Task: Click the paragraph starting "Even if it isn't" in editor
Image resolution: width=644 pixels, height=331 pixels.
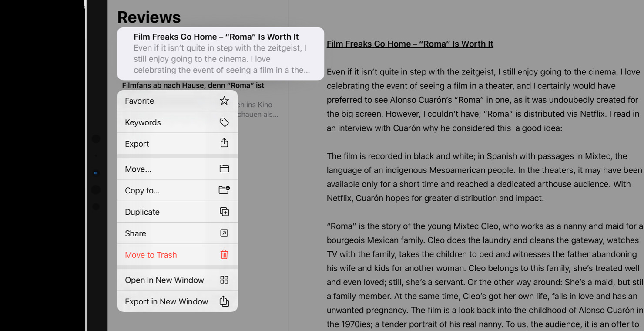Action: [483, 100]
